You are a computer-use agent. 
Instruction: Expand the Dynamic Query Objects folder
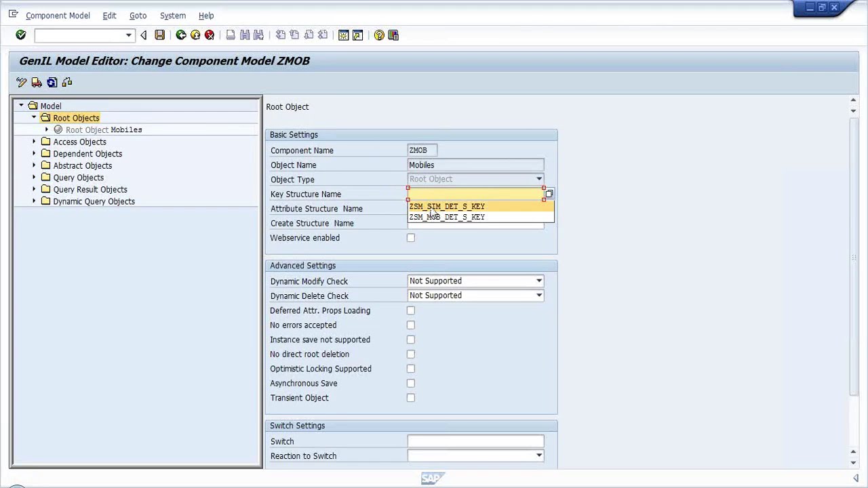click(x=34, y=201)
